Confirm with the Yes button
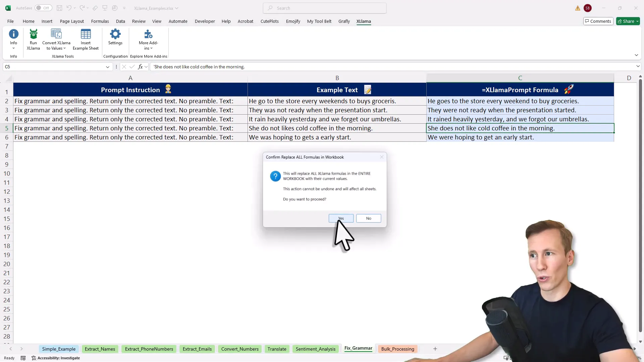The width and height of the screenshot is (644, 362). coord(341,218)
